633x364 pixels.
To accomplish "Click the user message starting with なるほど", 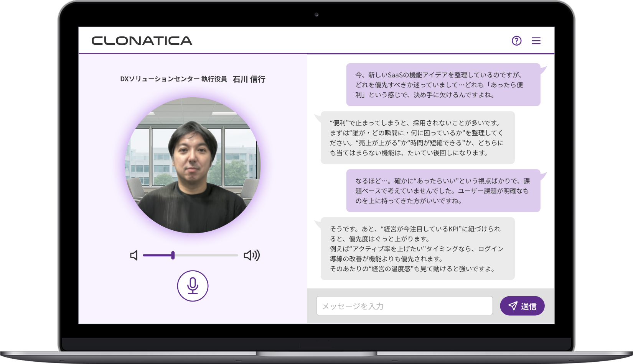I will point(443,190).
